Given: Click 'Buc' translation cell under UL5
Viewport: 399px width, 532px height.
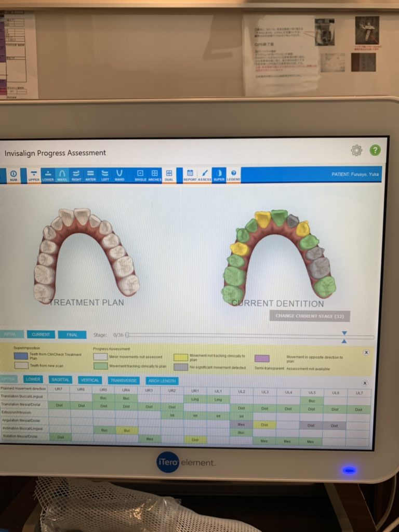Looking at the screenshot, I should tap(312, 401).
